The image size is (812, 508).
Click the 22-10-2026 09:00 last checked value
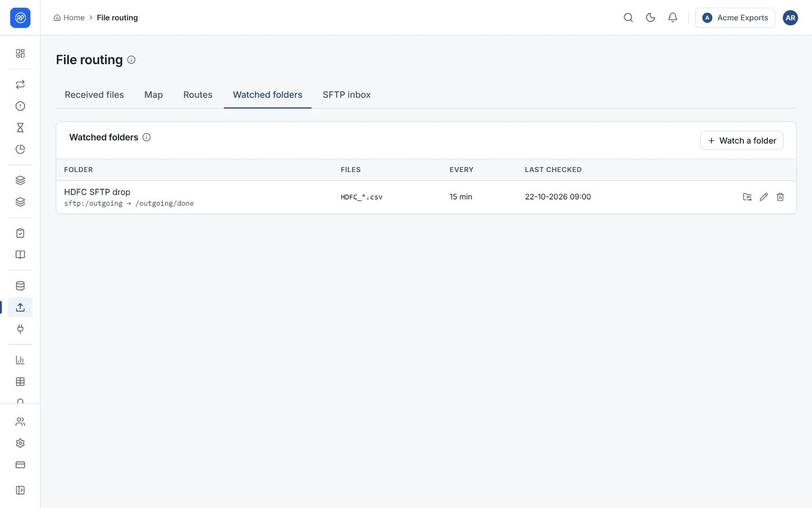(x=558, y=197)
